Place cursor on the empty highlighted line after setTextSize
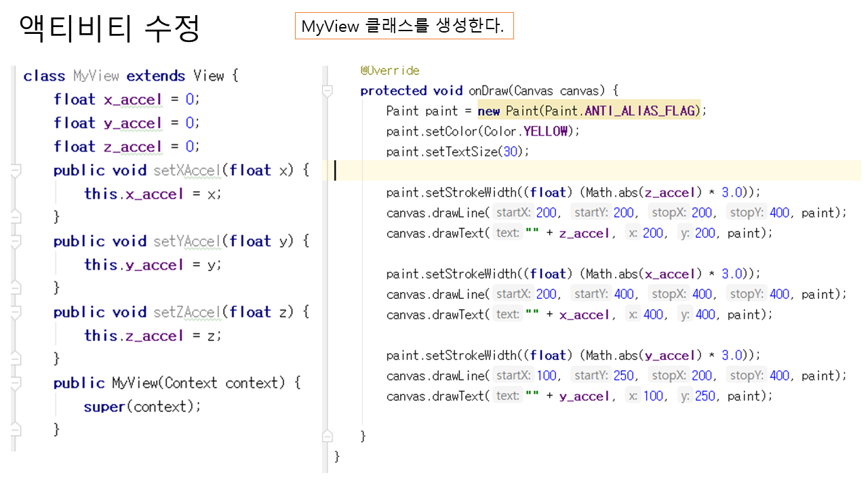868x488 pixels. (x=542, y=171)
